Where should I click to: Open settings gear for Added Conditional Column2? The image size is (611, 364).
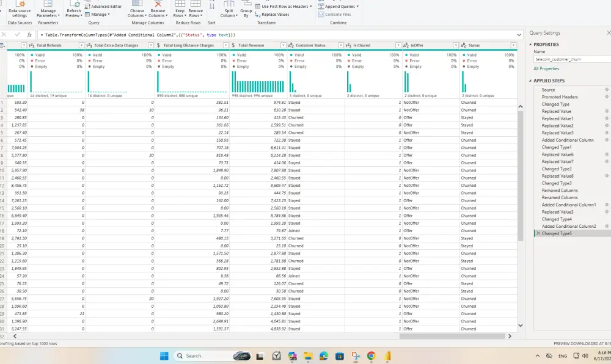607,226
